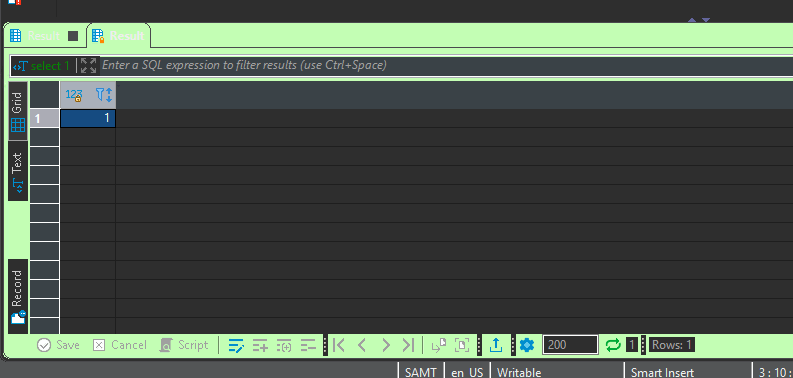Go to the first row
Screen dimensions: 793x378
339,345
